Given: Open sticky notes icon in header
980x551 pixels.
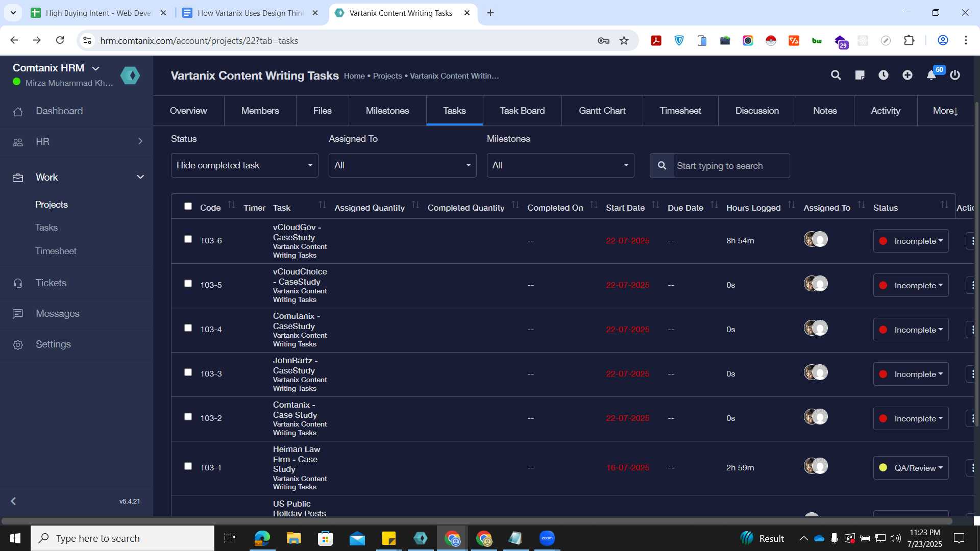Looking at the screenshot, I should [860, 75].
